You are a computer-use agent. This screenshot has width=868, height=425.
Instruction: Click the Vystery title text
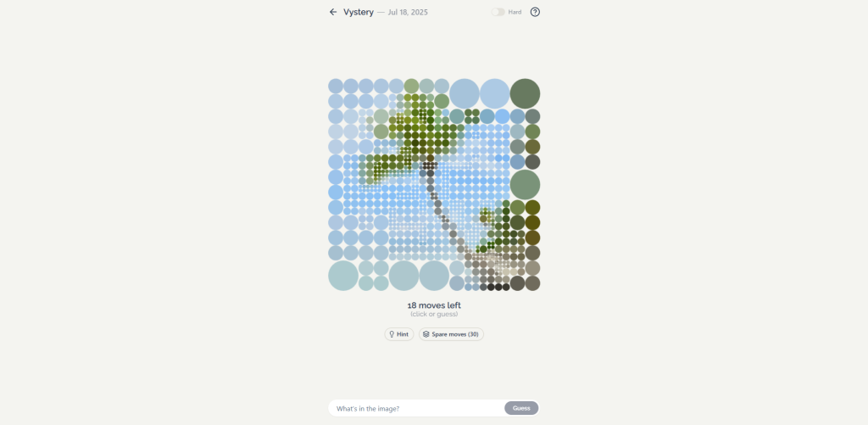(x=359, y=12)
